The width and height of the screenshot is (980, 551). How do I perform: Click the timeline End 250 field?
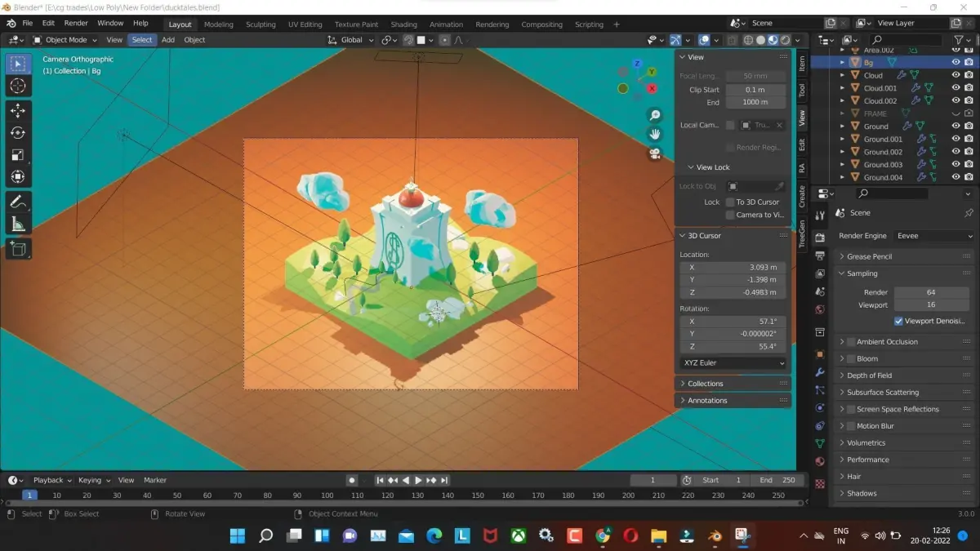click(x=775, y=480)
